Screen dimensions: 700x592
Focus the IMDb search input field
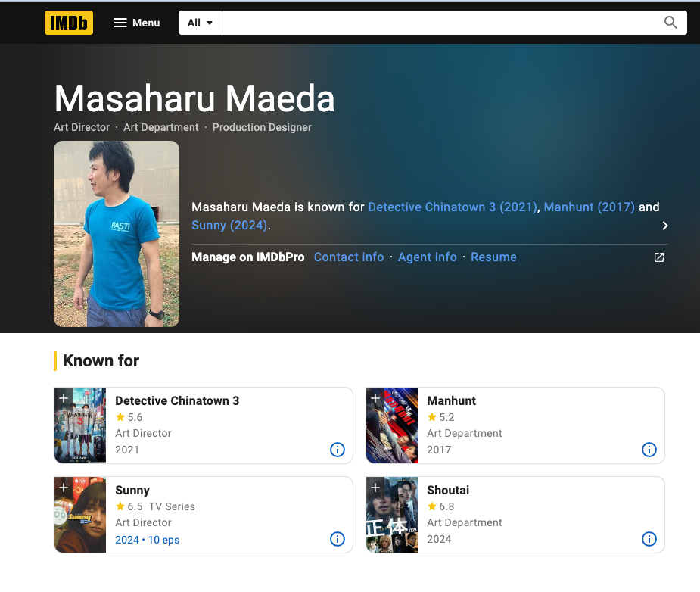440,23
